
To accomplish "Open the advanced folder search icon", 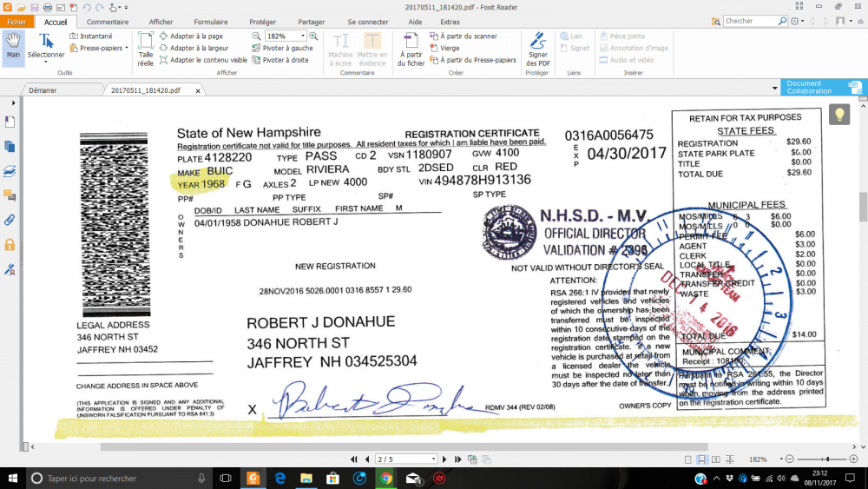I will [716, 21].
